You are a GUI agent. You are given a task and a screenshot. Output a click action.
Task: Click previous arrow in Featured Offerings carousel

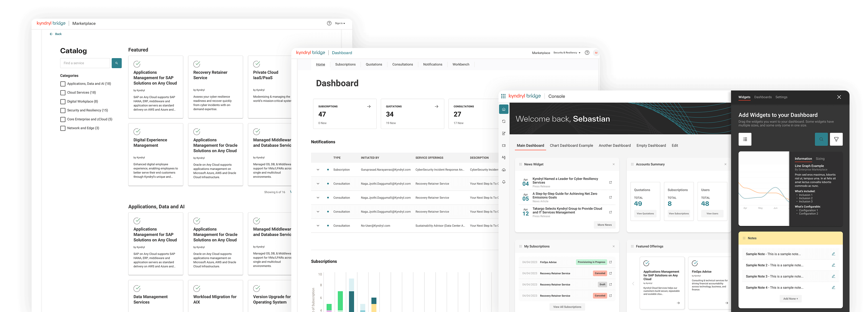tap(633, 284)
